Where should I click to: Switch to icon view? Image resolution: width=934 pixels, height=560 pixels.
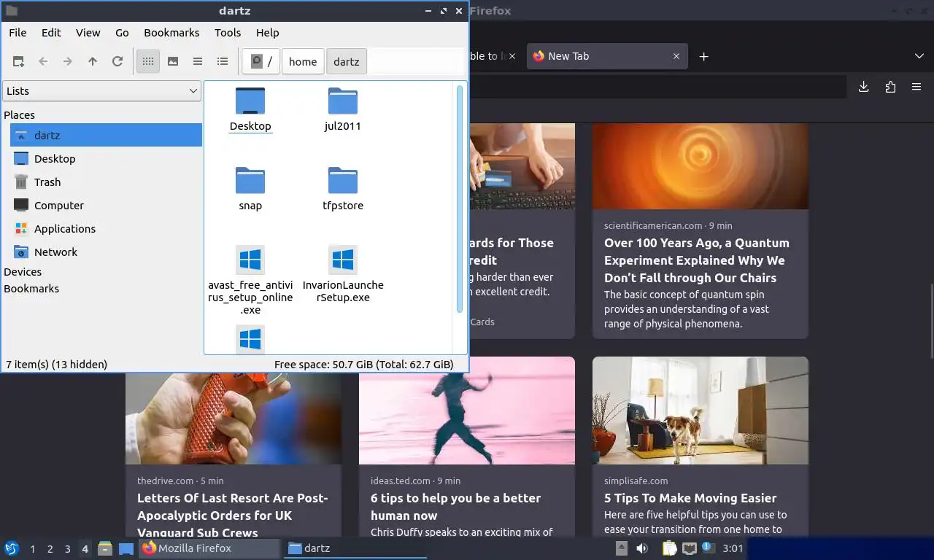click(x=148, y=61)
